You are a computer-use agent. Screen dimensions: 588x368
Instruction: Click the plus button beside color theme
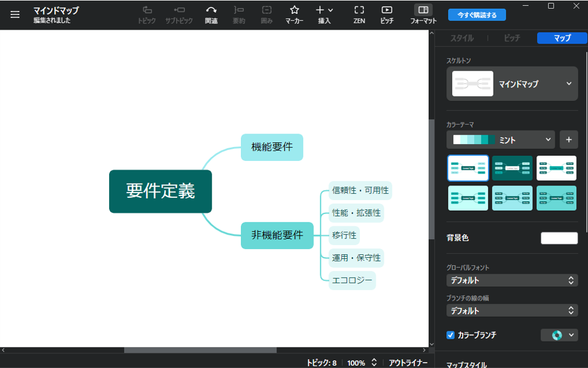pyautogui.click(x=569, y=139)
